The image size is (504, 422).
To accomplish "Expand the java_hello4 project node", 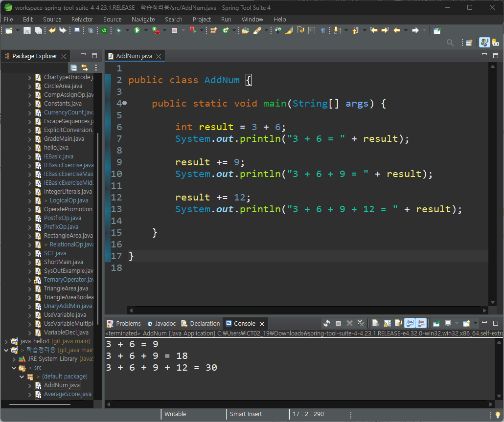I will coord(6,341).
